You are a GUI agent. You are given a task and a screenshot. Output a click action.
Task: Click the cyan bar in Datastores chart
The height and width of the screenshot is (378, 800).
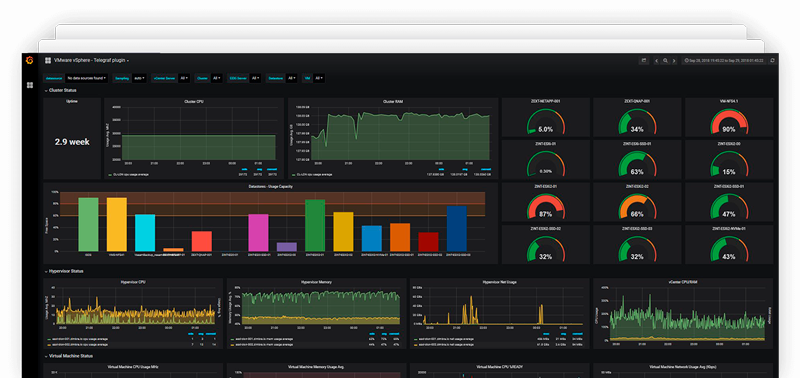[145, 233]
